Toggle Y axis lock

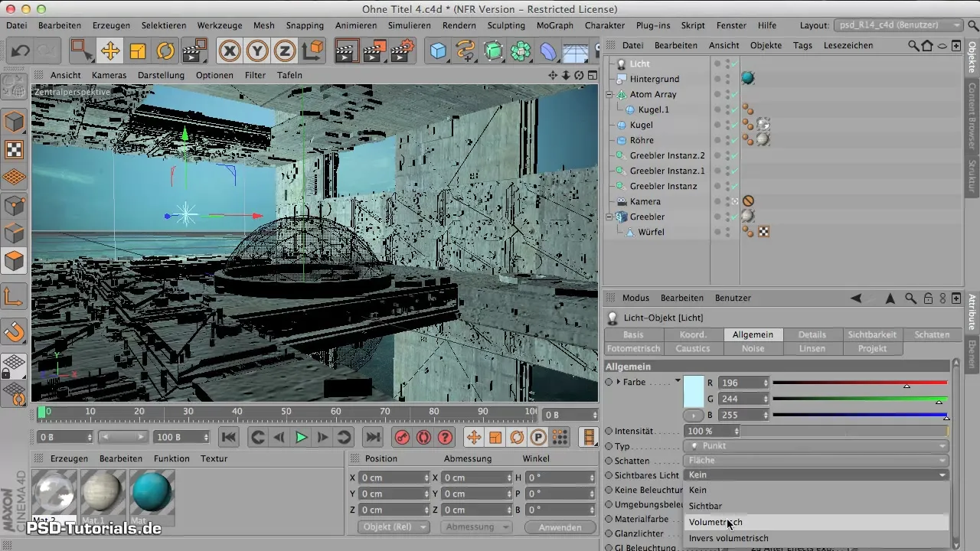[x=257, y=51]
